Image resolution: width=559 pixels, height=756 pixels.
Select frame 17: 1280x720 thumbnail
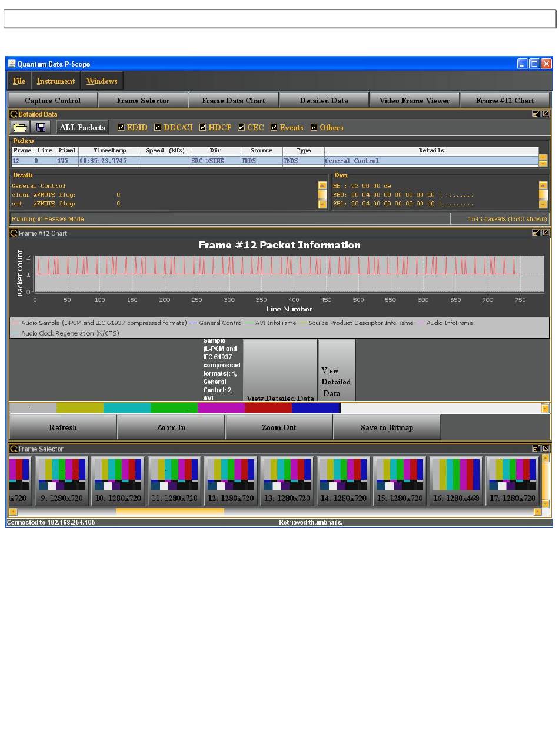(x=513, y=480)
